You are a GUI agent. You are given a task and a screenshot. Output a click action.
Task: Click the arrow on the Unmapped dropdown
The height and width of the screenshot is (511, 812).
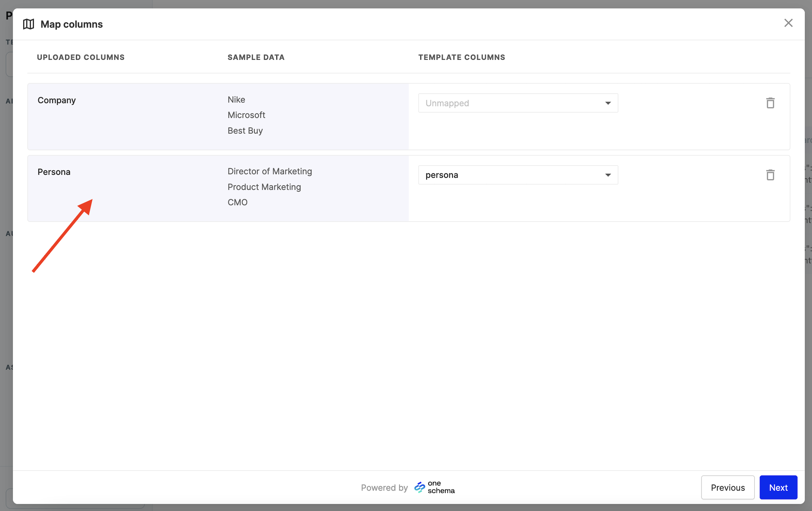(608, 103)
